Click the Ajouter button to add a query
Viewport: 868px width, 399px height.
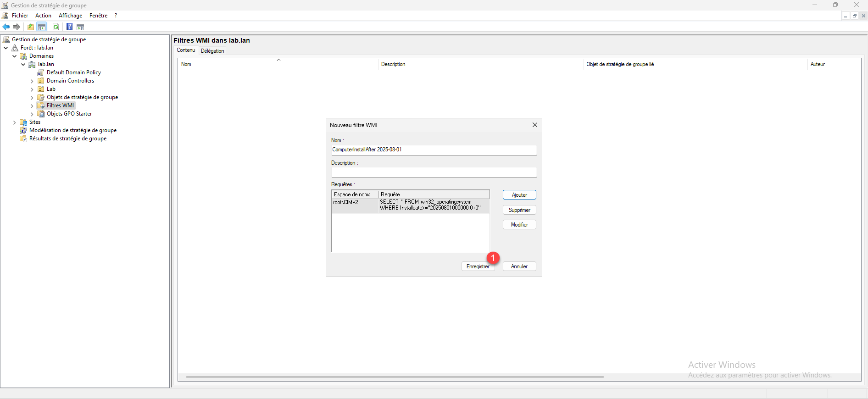[519, 195]
